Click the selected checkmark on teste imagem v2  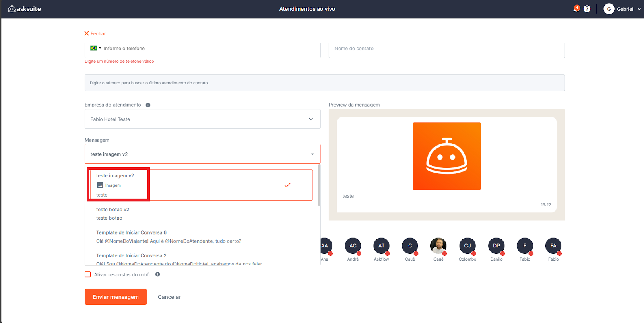point(287,185)
